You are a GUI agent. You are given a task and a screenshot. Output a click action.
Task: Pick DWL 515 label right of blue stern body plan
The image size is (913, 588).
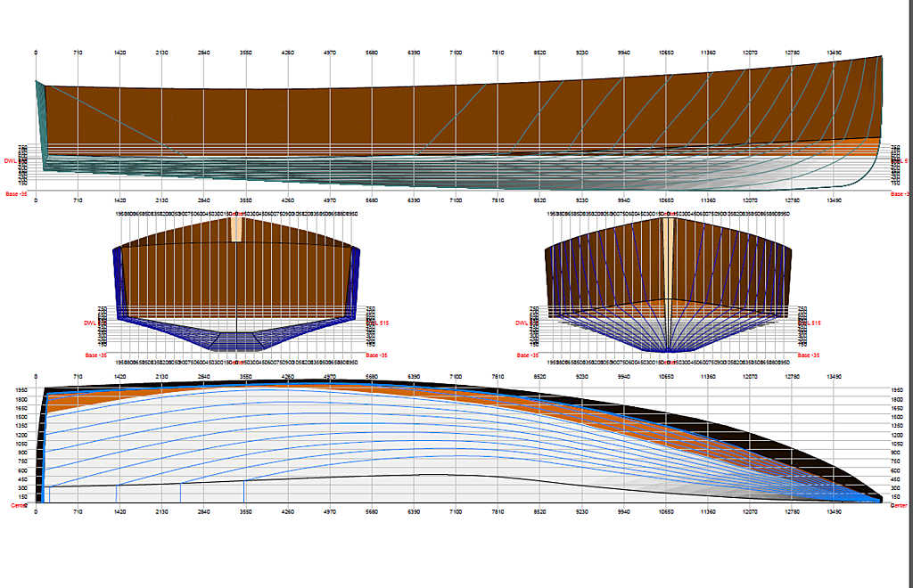[x=378, y=323]
